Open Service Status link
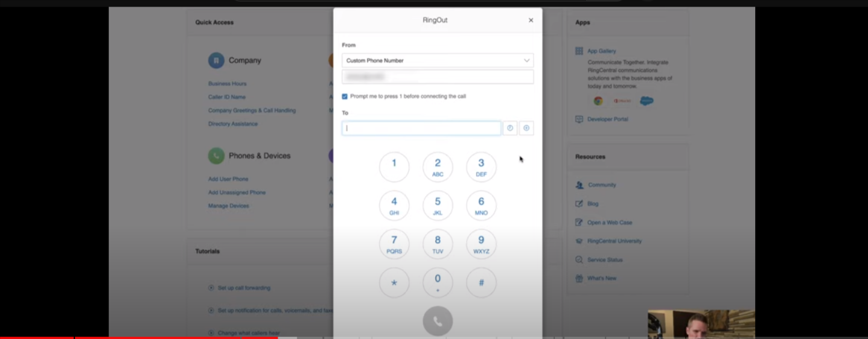The width and height of the screenshot is (868, 339). coord(605,260)
